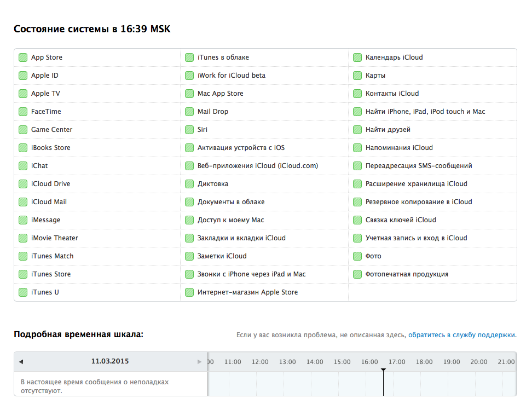The height and width of the screenshot is (404, 532).
Task: Click the Состояние системы в 16:39 MSK heading
Action: [92, 29]
